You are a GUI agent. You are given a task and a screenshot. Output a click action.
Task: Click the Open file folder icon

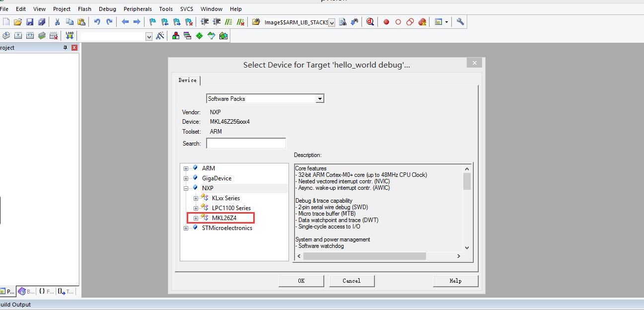(18, 22)
